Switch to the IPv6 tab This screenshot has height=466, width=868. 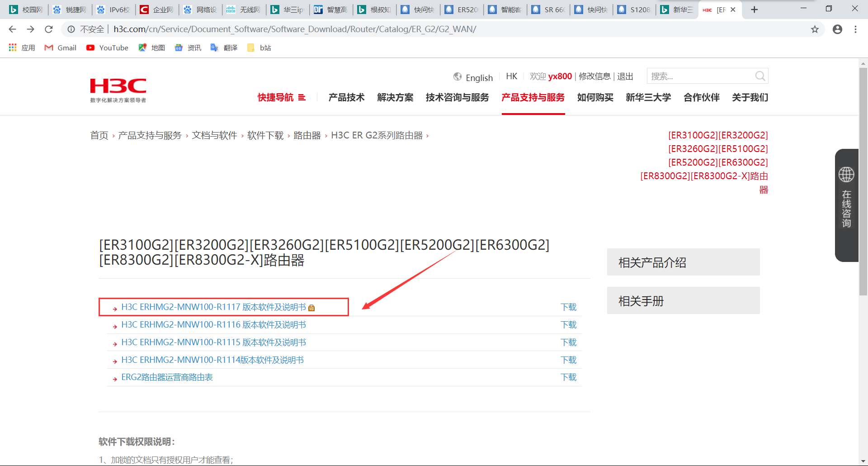[114, 10]
